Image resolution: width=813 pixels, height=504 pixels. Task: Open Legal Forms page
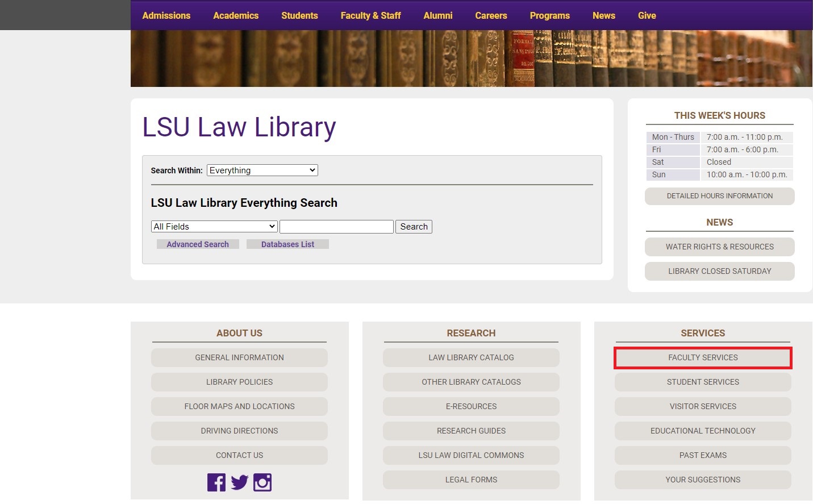pos(471,480)
